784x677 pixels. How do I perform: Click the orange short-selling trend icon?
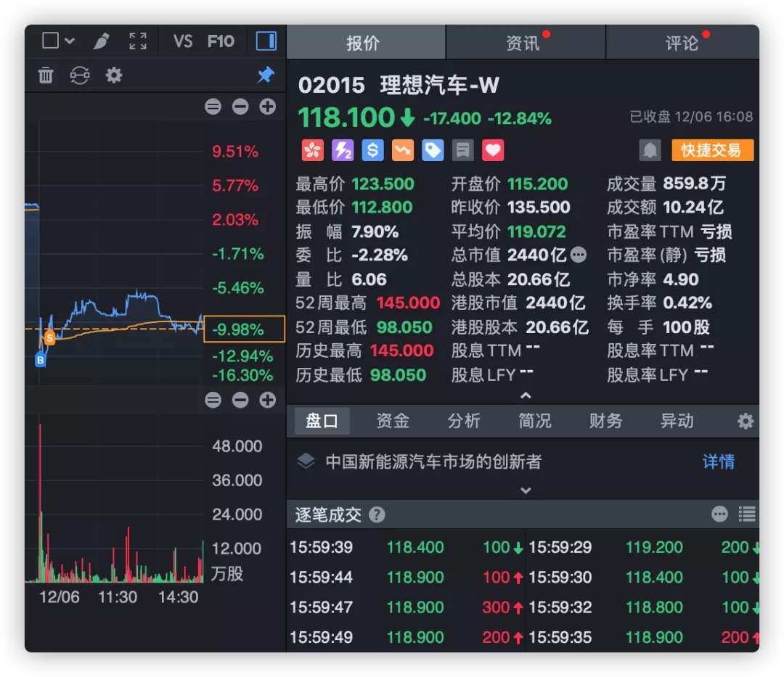(402, 150)
